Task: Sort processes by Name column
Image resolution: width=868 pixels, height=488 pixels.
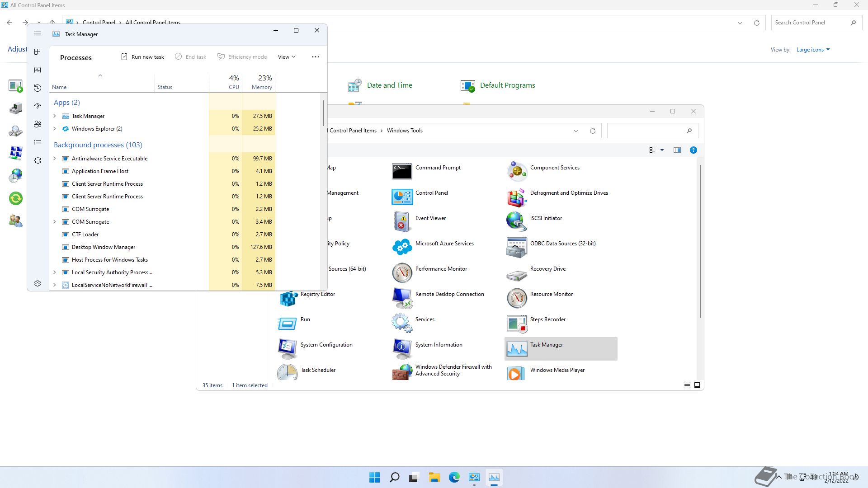Action: (102, 83)
